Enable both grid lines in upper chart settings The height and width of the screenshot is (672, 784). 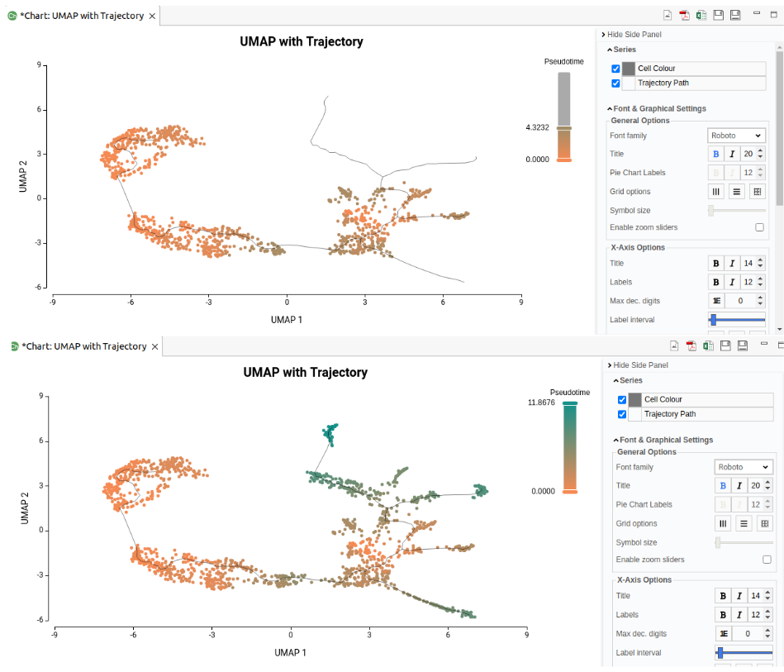(757, 192)
